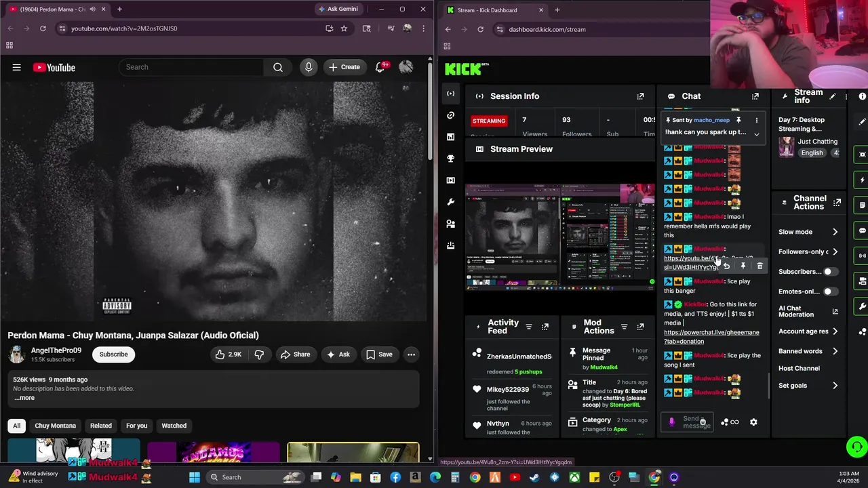Click the green headset support button

[x=856, y=447]
